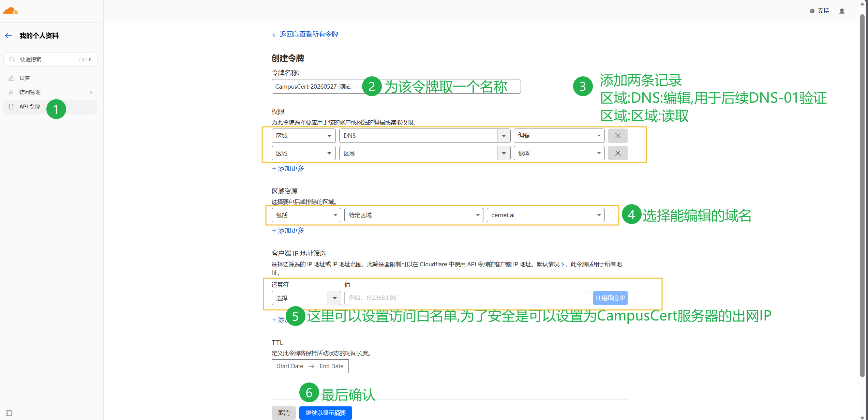Click 添加更多 under 区域资源

pos(288,230)
